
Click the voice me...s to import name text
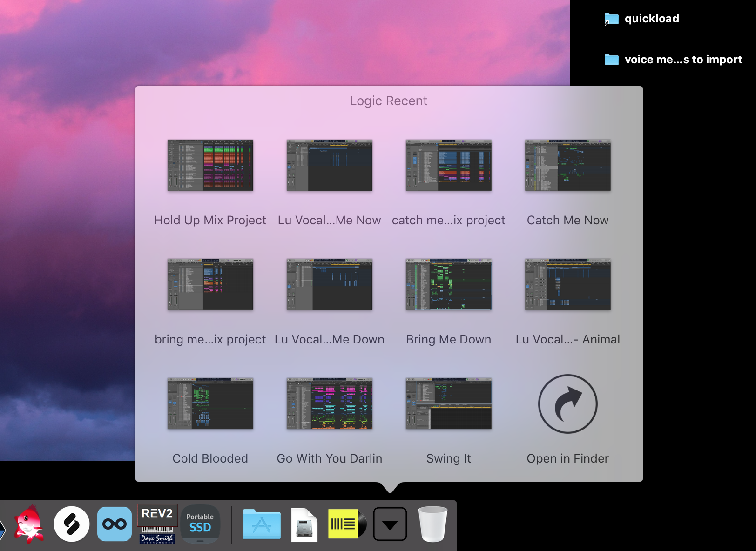click(x=683, y=60)
